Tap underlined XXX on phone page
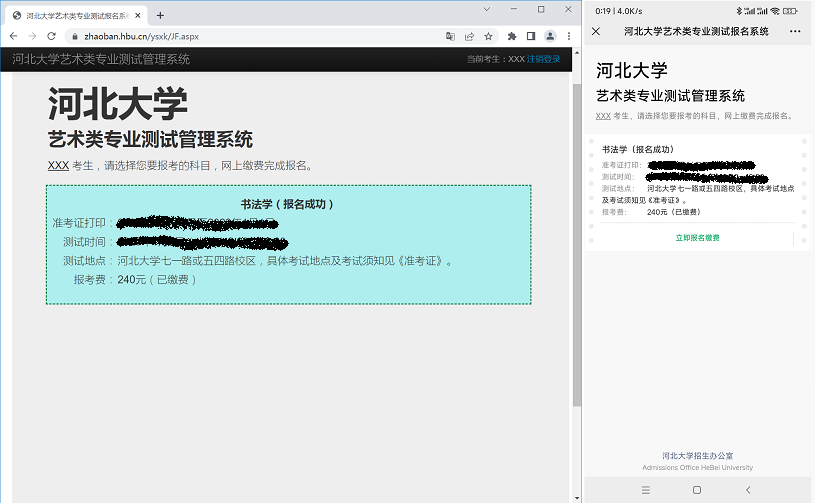The height and width of the screenshot is (503, 815). point(603,116)
